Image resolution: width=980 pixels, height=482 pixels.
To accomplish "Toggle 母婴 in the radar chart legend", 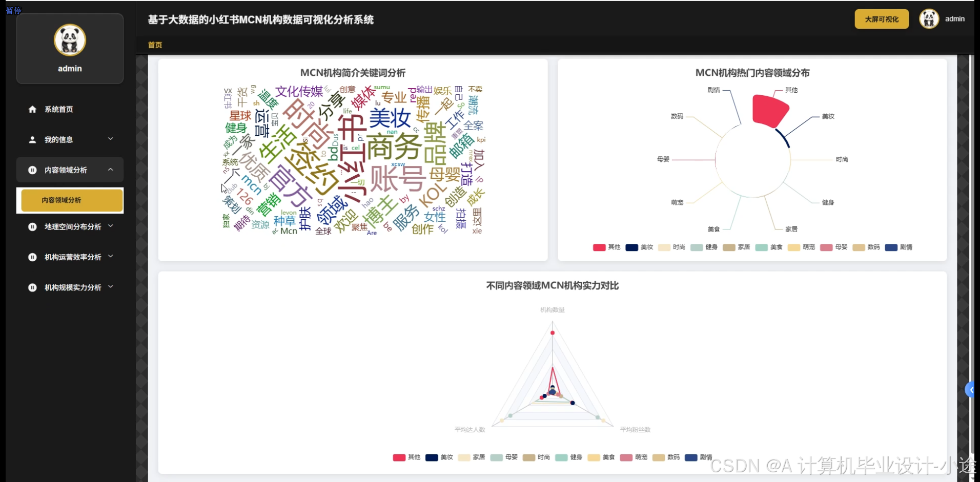I will point(504,457).
